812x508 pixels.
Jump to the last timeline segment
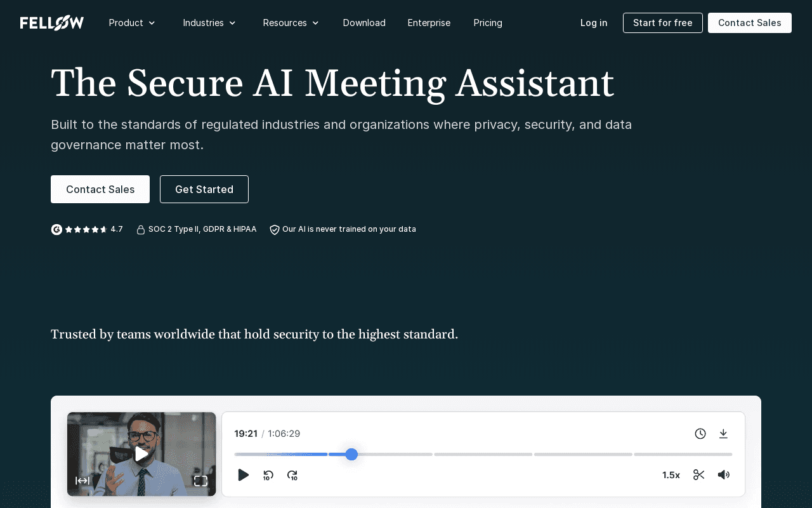tap(683, 454)
